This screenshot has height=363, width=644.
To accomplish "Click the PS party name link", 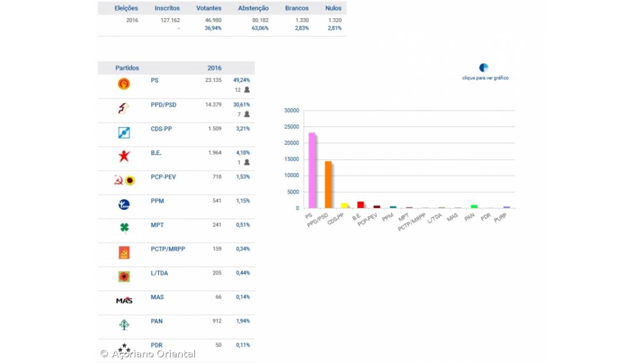I will point(155,80).
